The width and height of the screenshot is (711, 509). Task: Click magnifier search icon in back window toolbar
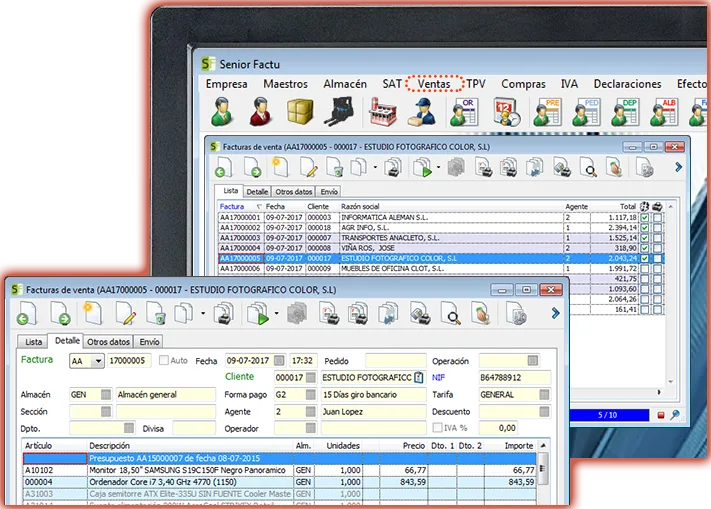click(x=588, y=167)
